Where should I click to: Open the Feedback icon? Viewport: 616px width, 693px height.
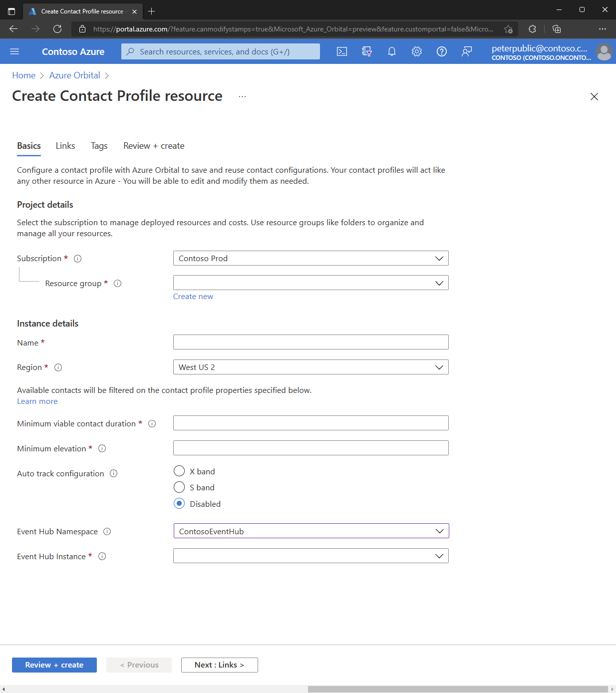(x=467, y=51)
